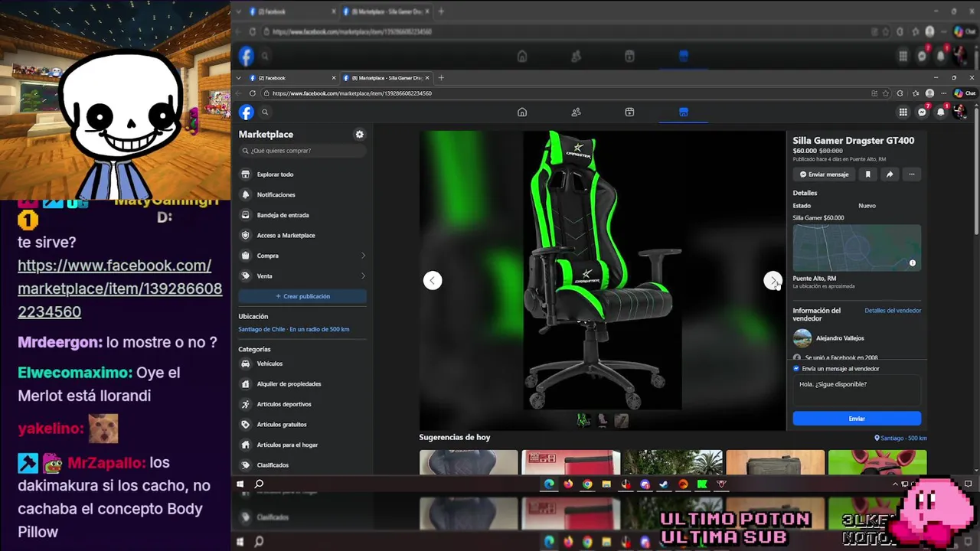The height and width of the screenshot is (551, 980).
Task: Go to Home icon in the background Facebook window
Action: (x=522, y=56)
